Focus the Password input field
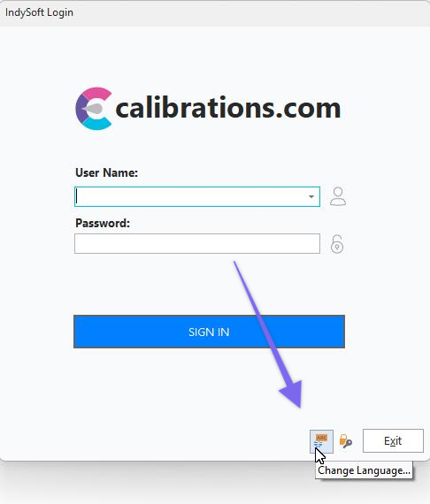Viewport: 430px width, 504px height. click(x=197, y=244)
